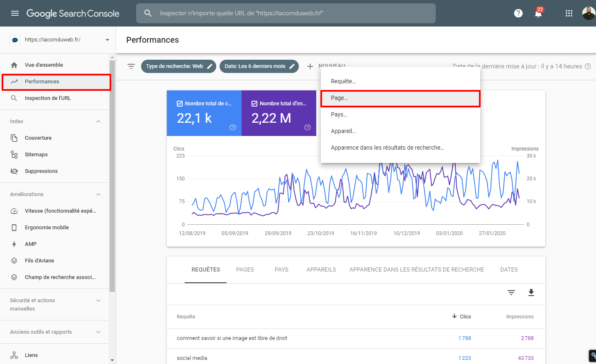Expand Anciens outils et rapports section
The height and width of the screenshot is (364, 596).
pyautogui.click(x=98, y=332)
